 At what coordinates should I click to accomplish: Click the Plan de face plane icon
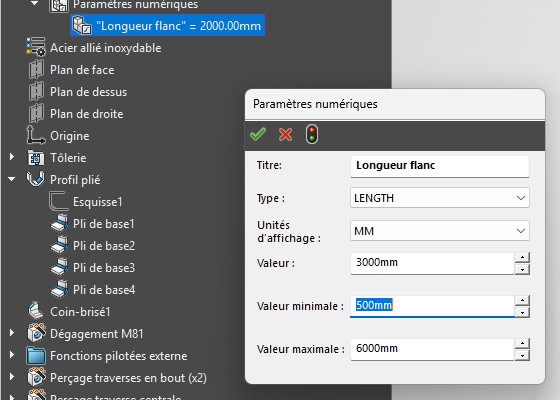(36, 70)
